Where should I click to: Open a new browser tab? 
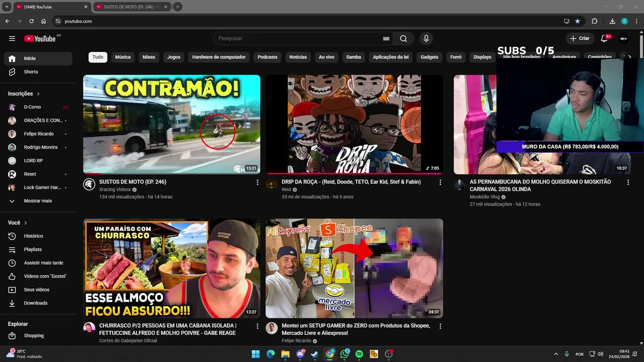click(178, 7)
